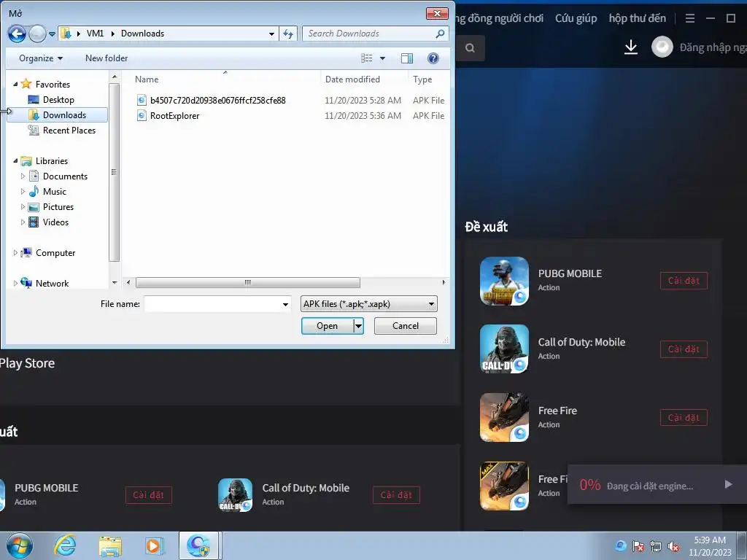The width and height of the screenshot is (747, 560).
Task: Open the recent locations dropdown arrow
Action: pos(52,34)
